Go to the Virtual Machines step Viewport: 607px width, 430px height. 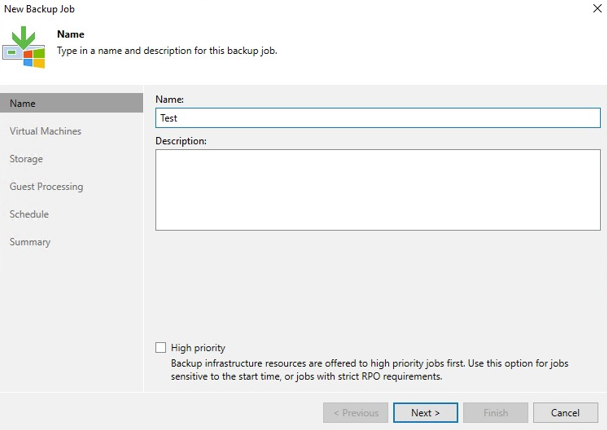pos(46,131)
